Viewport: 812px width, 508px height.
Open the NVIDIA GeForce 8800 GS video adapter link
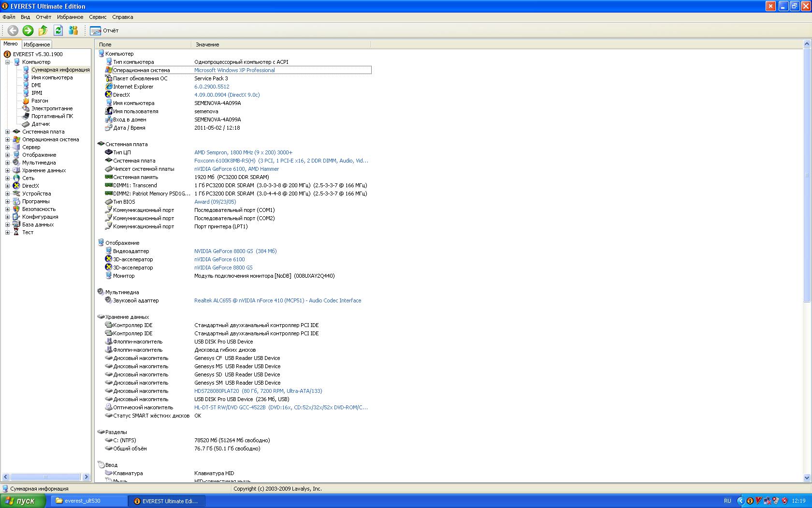(x=235, y=251)
